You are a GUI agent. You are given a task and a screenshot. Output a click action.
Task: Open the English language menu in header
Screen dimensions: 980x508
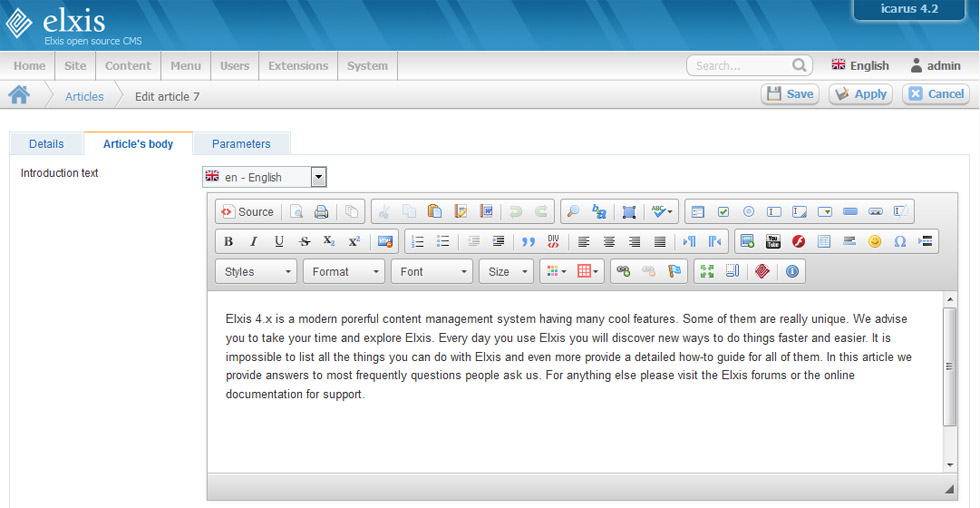[860, 66]
